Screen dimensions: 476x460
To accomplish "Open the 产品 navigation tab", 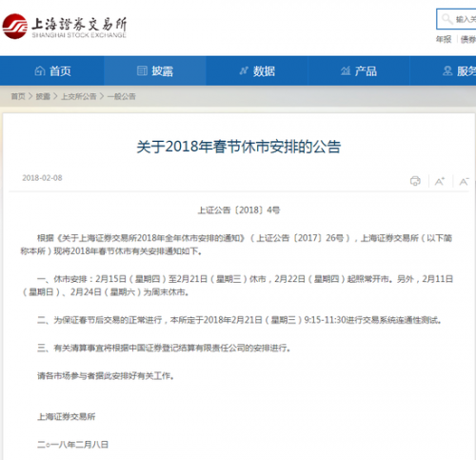I will tap(359, 70).
